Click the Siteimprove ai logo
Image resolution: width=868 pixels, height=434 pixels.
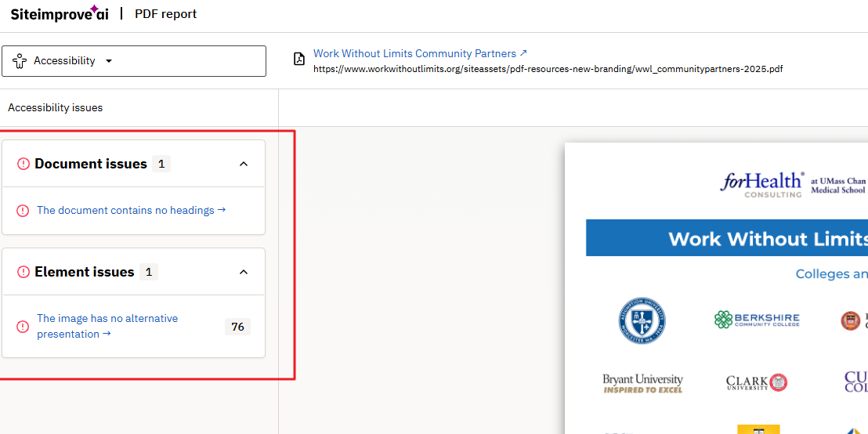pyautogui.click(x=59, y=13)
